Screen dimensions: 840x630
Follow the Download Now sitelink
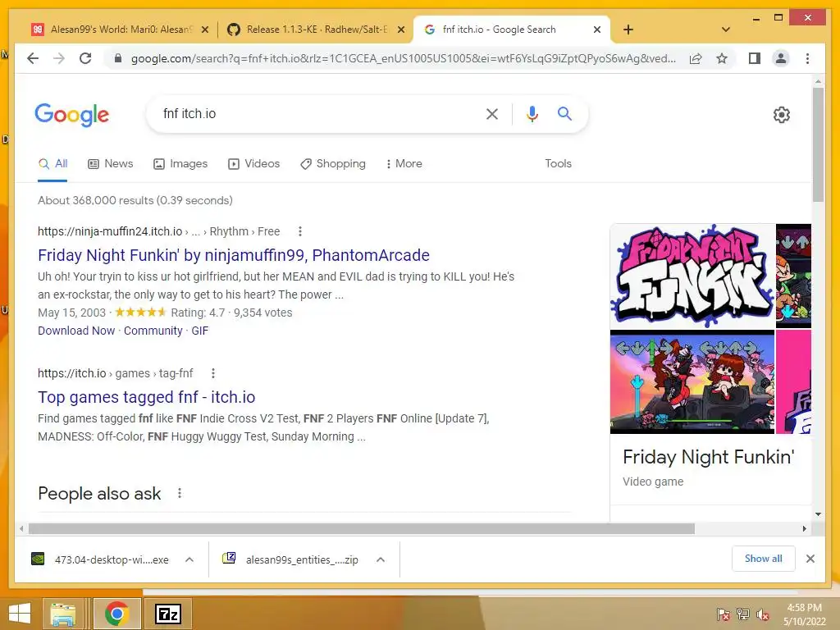click(x=76, y=331)
